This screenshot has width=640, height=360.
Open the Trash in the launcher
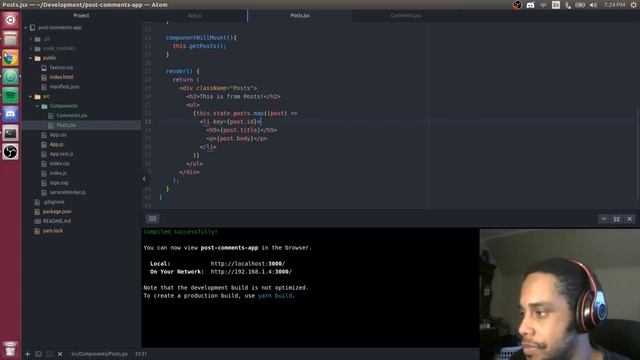(10, 349)
